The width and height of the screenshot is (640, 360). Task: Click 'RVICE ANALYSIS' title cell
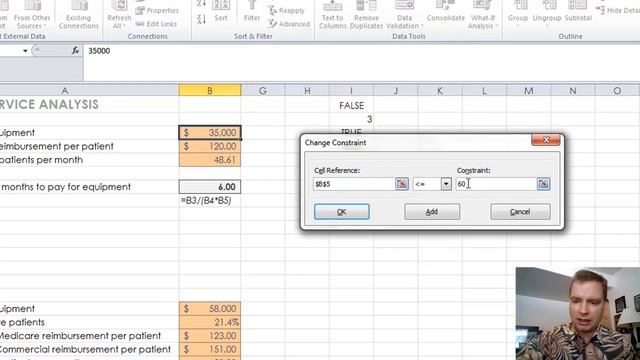(x=49, y=104)
